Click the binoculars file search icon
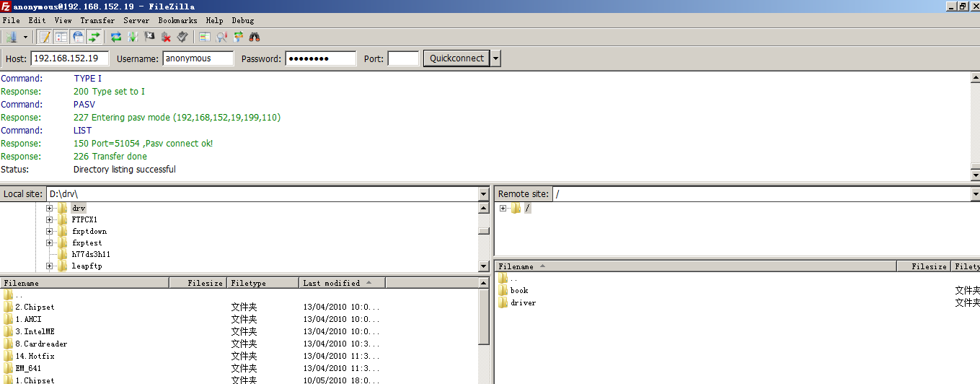Screen dimensions: 980x384 [x=255, y=37]
